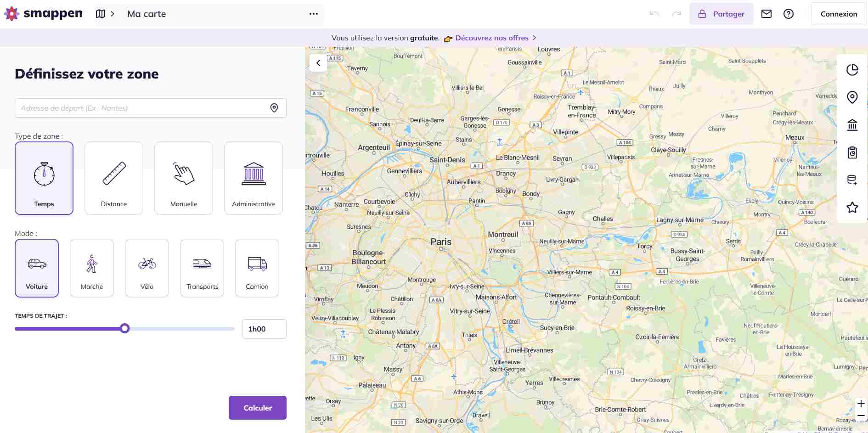Click the location pin icon in right sidebar

click(x=852, y=97)
